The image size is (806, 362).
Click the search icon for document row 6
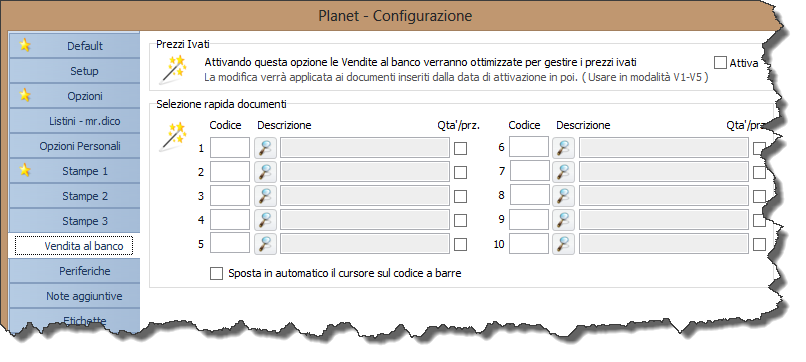tap(564, 148)
